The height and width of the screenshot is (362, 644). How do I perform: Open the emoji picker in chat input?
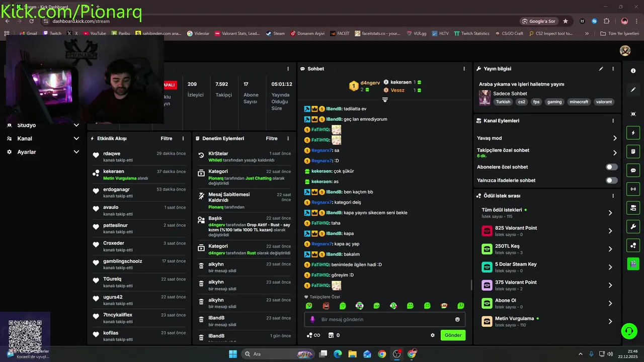(x=457, y=319)
